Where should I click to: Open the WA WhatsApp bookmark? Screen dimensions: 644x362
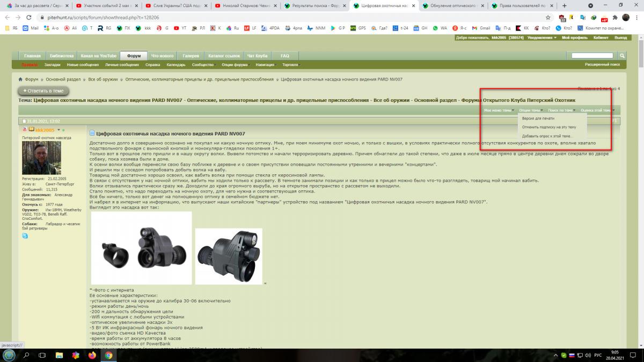pyautogui.click(x=440, y=28)
